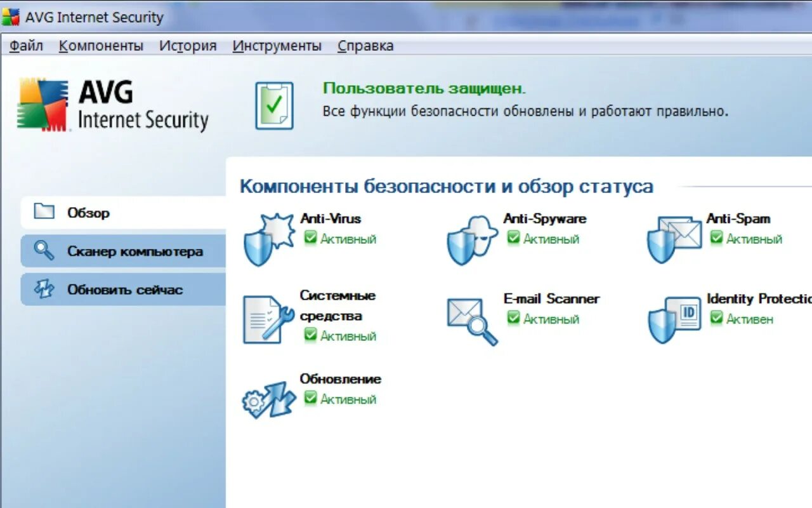This screenshot has height=508, width=812.
Task: Click E-mail Scanner green status checkmark
Action: pyautogui.click(x=513, y=318)
